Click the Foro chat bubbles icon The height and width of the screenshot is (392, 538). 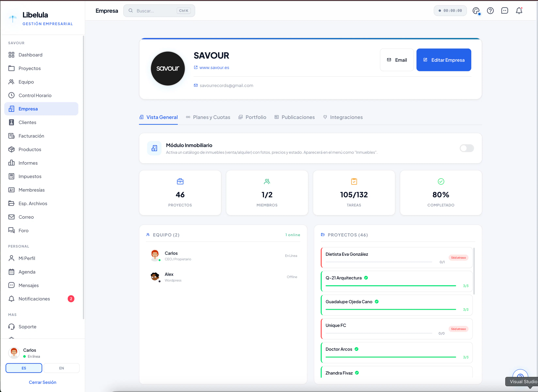(x=11, y=230)
